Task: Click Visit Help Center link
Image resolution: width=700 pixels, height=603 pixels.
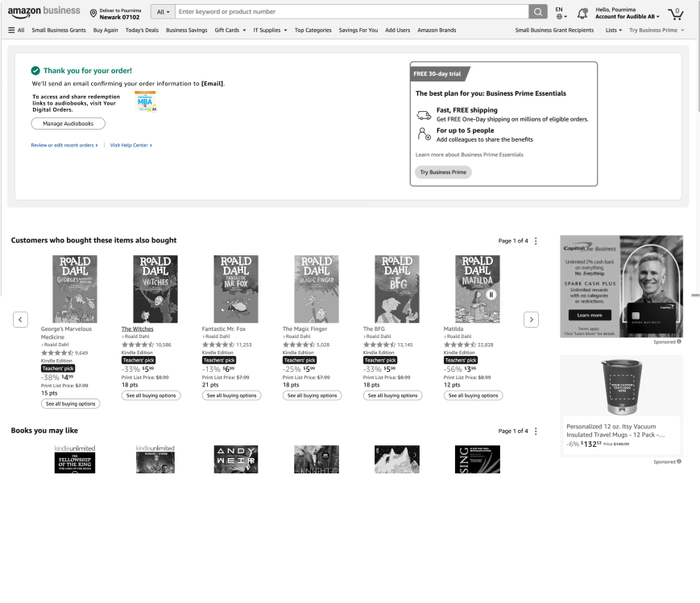Action: pyautogui.click(x=130, y=146)
